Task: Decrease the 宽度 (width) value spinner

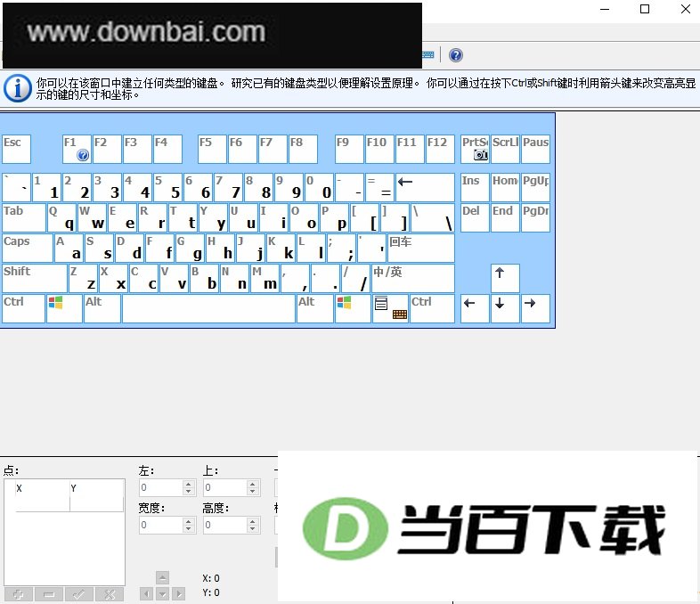Action: (x=189, y=529)
